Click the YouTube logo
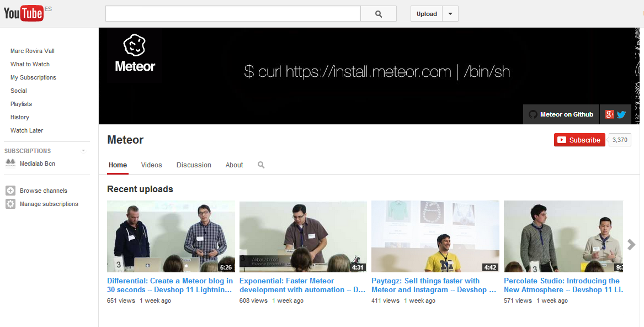644x327 pixels. (23, 14)
